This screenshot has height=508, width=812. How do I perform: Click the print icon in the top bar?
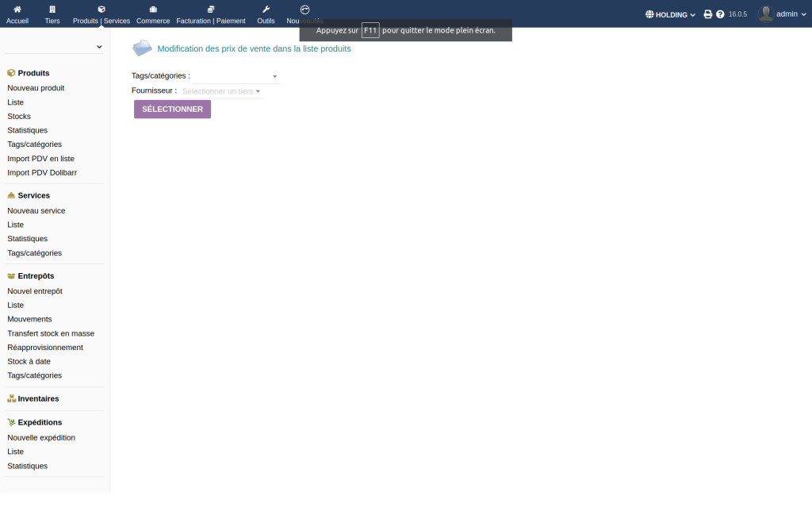coord(708,14)
